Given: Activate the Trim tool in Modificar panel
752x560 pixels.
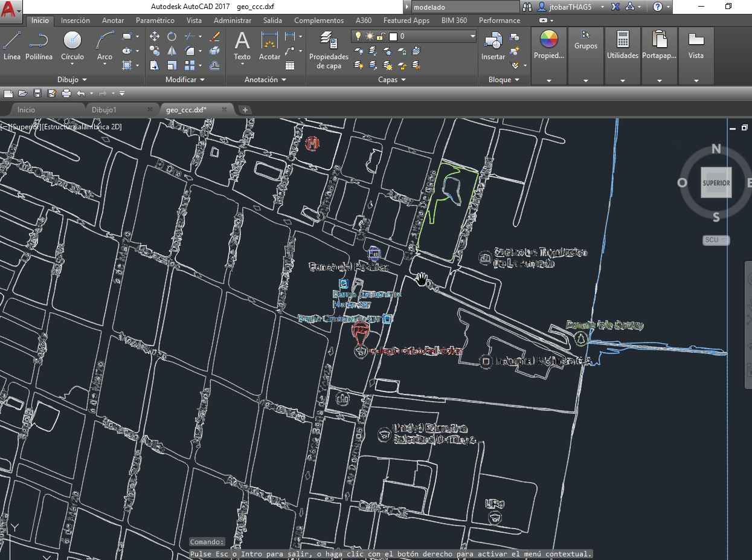Looking at the screenshot, I should point(189,36).
